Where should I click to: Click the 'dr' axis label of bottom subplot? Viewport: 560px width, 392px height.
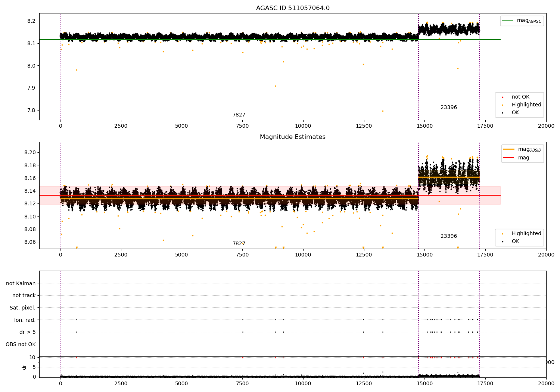pyautogui.click(x=24, y=367)
